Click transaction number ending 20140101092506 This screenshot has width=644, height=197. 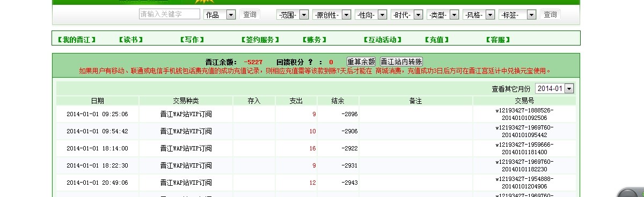pos(524,114)
